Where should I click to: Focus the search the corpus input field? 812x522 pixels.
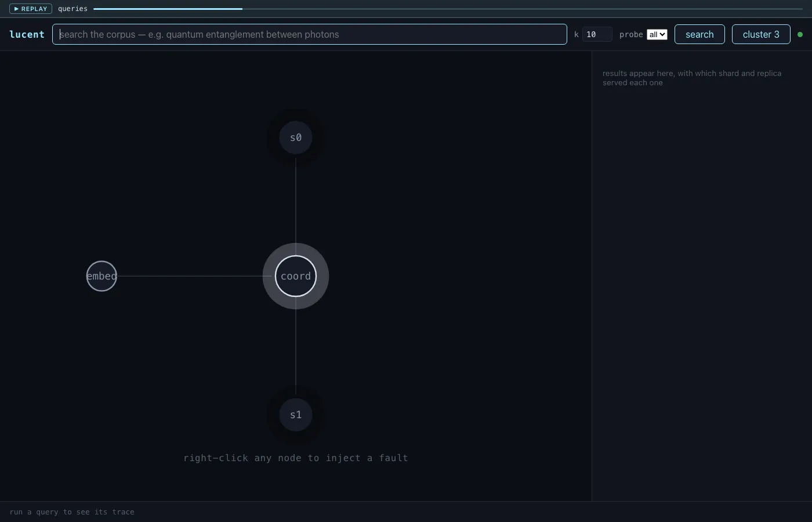pos(310,34)
